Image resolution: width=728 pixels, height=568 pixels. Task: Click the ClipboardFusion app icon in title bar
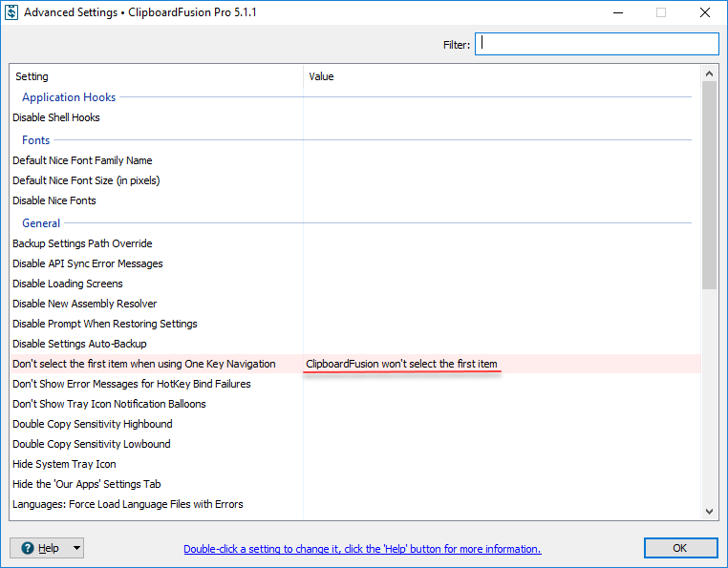coord(11,12)
